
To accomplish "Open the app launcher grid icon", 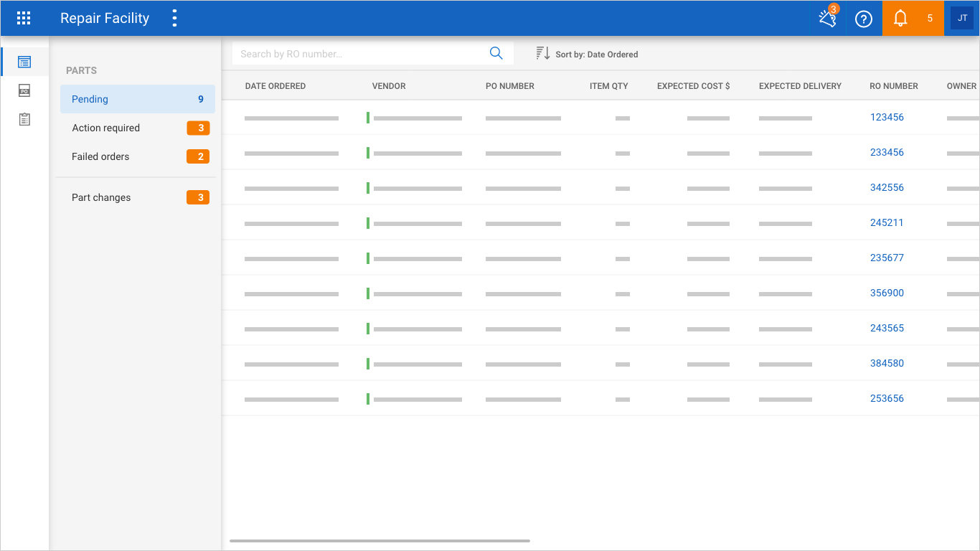I will click(x=24, y=19).
